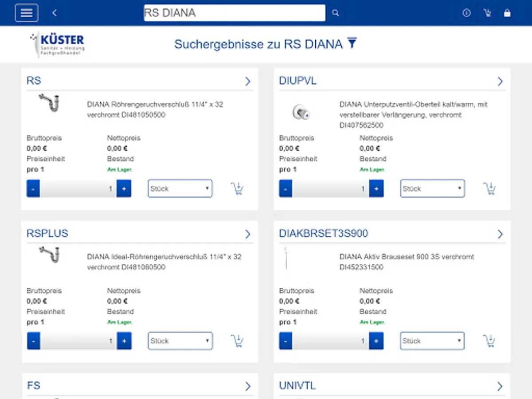
Task: Open the DIUPVL product title link
Action: pos(297,81)
